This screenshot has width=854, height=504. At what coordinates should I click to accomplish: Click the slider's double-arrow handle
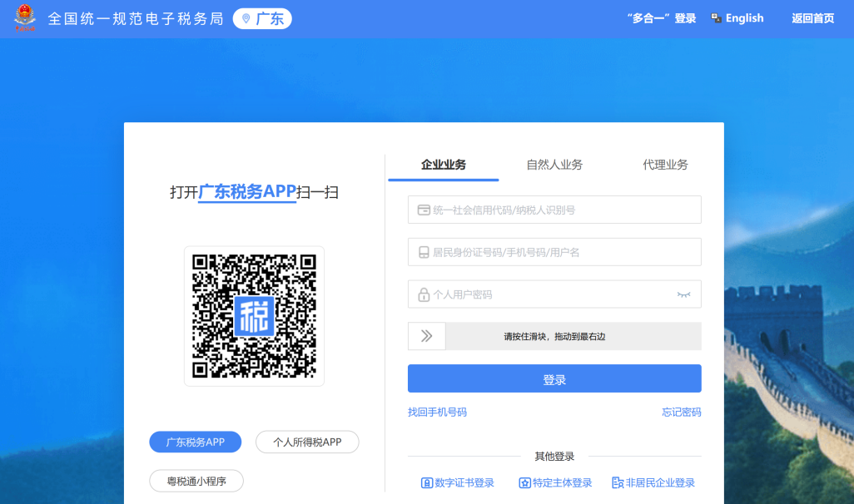pyautogui.click(x=427, y=336)
